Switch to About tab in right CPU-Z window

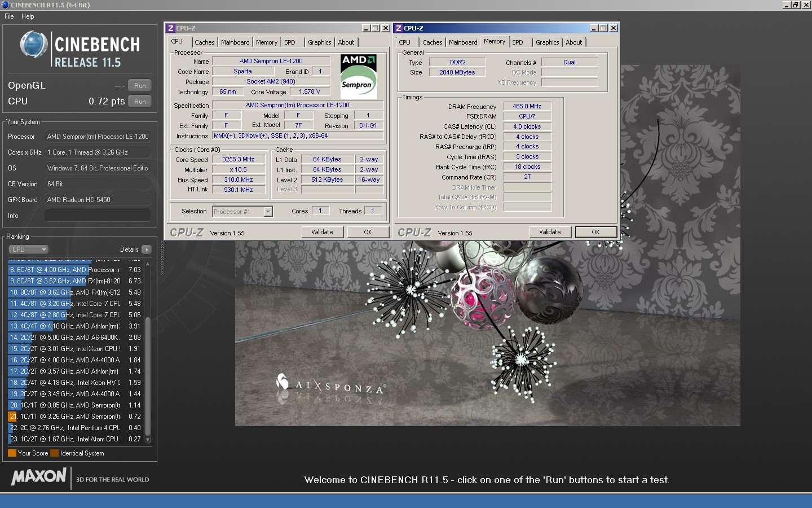tap(574, 42)
